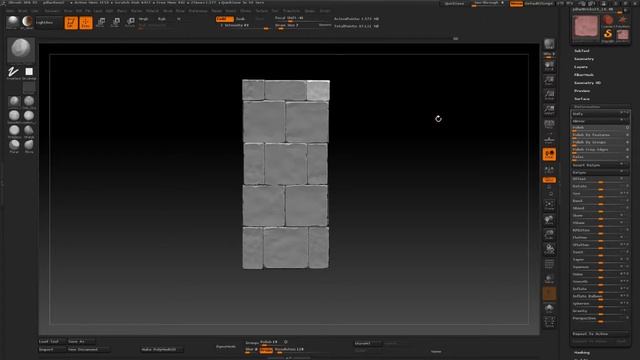
Task: Click the right shelf Scale view icon
Action: tap(549, 235)
